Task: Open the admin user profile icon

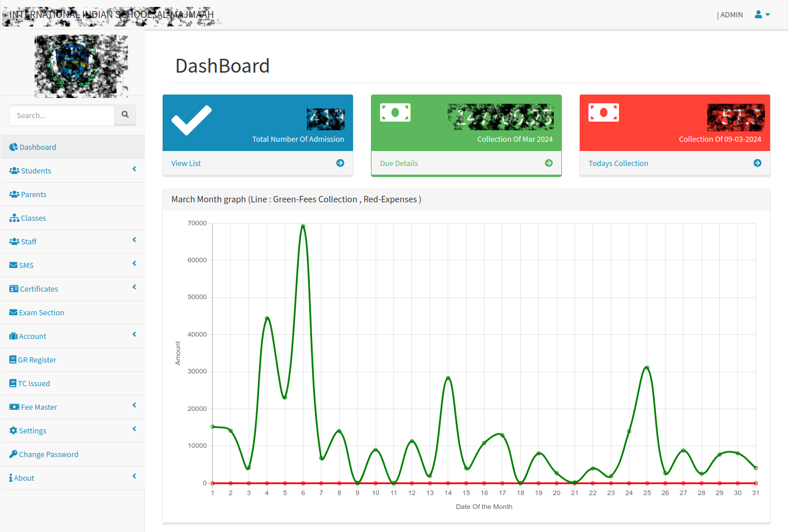Action: (762, 14)
